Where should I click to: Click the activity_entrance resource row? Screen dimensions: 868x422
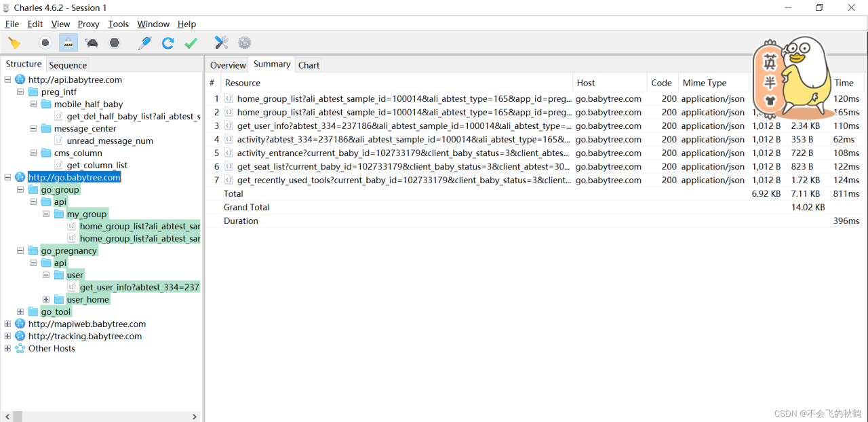coord(536,153)
